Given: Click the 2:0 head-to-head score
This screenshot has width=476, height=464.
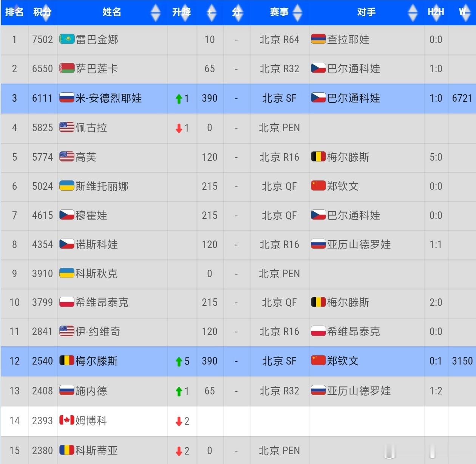Looking at the screenshot, I should click(x=436, y=302).
